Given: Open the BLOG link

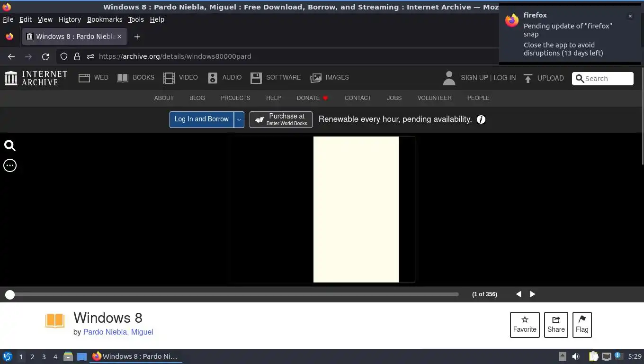Looking at the screenshot, I should 197,98.
